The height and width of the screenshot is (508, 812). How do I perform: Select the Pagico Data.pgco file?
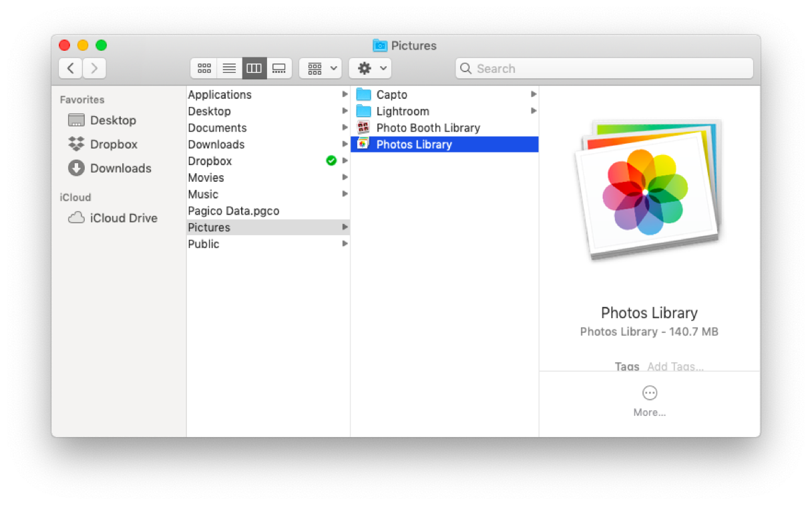click(268, 211)
